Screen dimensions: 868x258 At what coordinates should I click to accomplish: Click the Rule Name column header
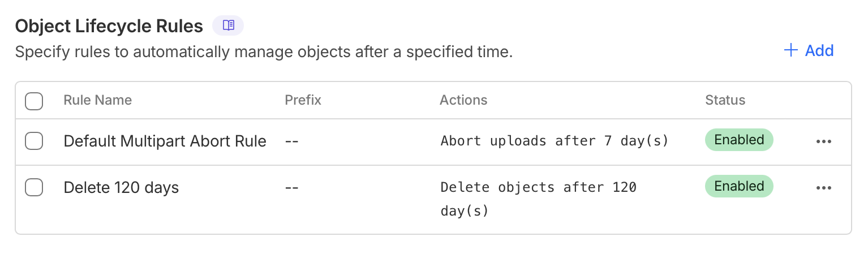click(97, 101)
